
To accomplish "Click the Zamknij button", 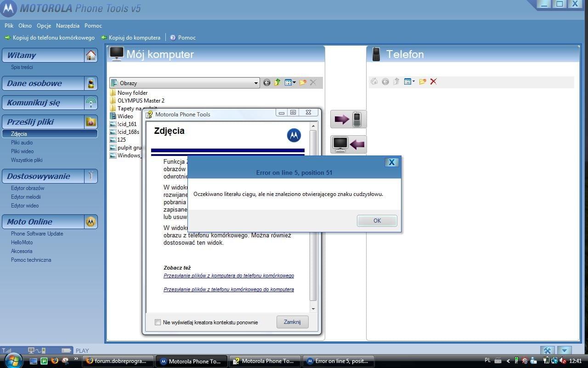I will (292, 322).
